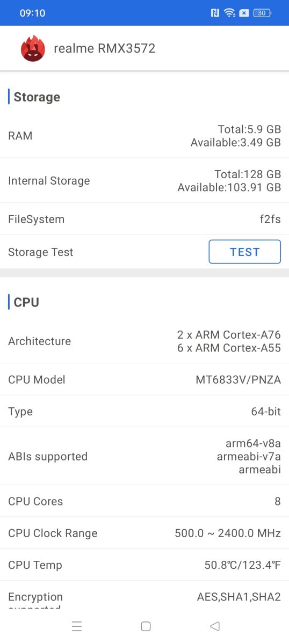Screen dimensions: 289x644
Task: Select the FileSystem f2fs row
Action: (144, 219)
